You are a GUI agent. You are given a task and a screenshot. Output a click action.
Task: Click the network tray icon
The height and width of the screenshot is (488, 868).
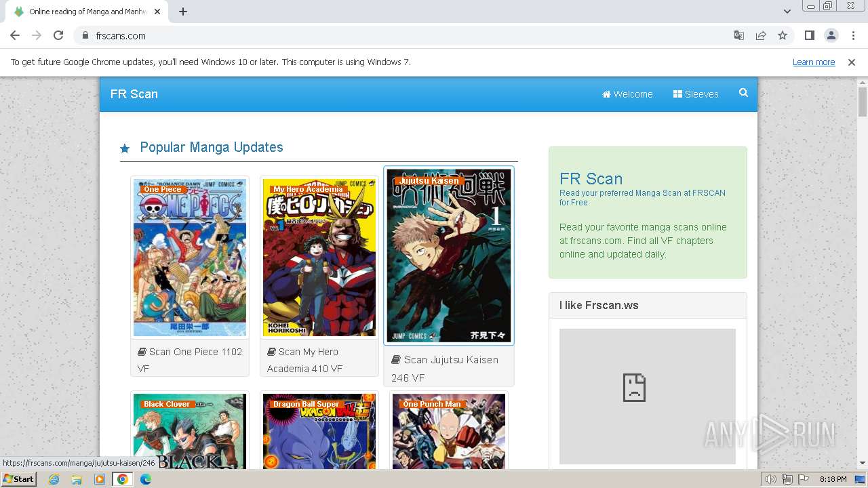point(787,479)
